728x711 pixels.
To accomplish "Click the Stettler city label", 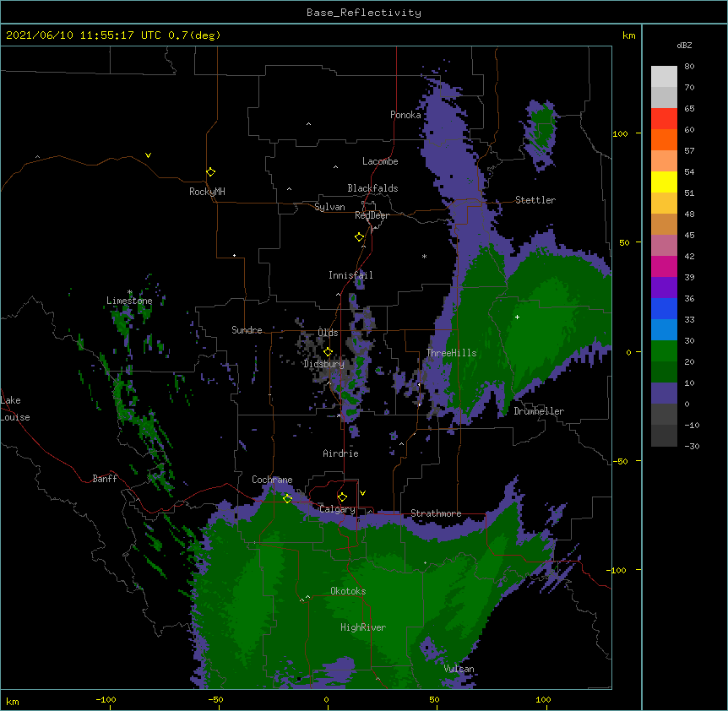I will click(x=535, y=200).
